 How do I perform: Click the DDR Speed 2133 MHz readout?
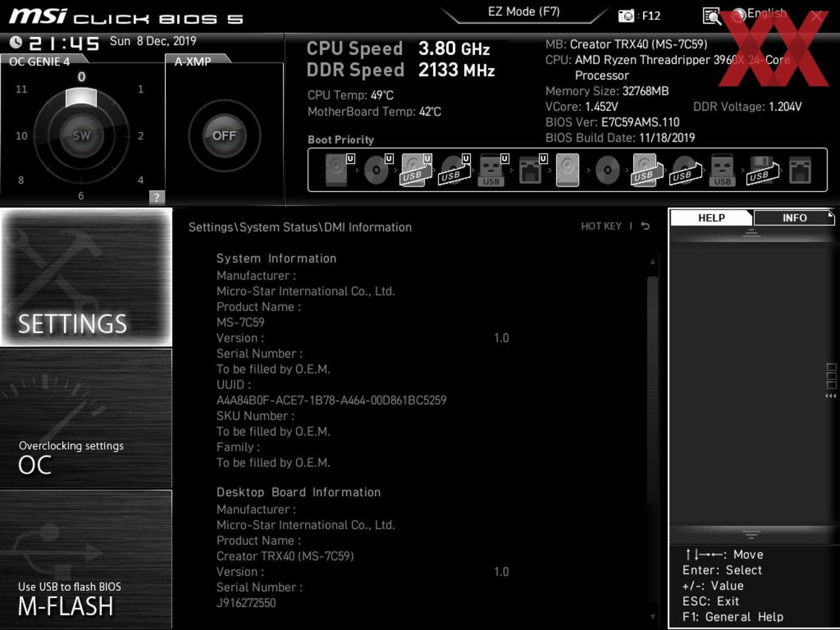401,70
